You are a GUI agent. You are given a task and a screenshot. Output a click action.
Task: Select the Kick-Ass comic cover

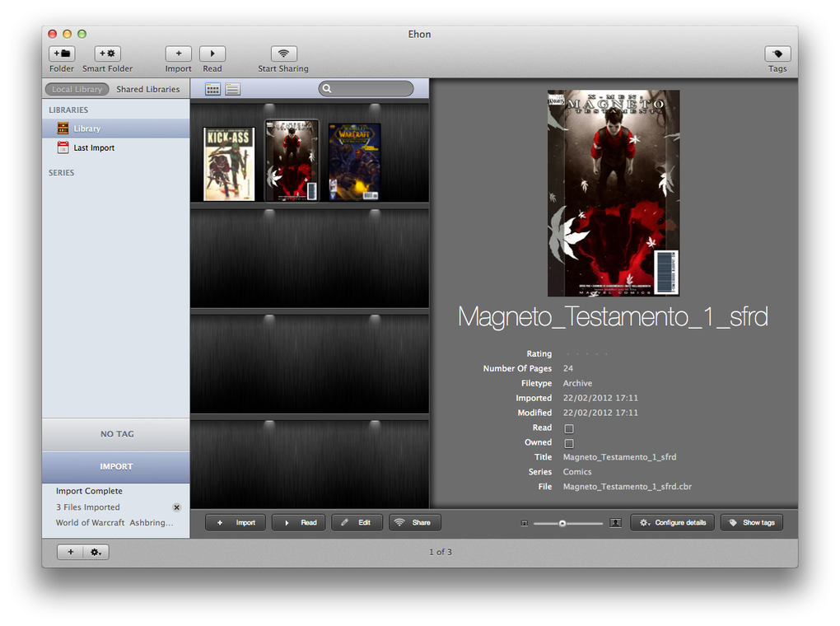229,164
